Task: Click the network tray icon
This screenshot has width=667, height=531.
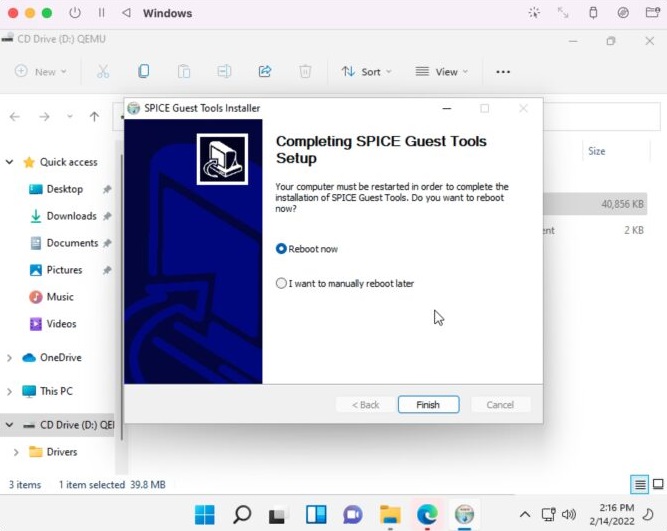Action: 549,515
